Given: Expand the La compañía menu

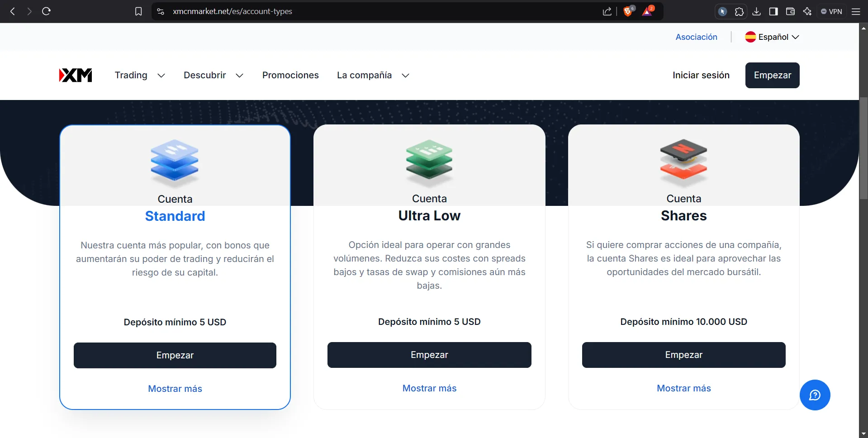Looking at the screenshot, I should tap(373, 75).
